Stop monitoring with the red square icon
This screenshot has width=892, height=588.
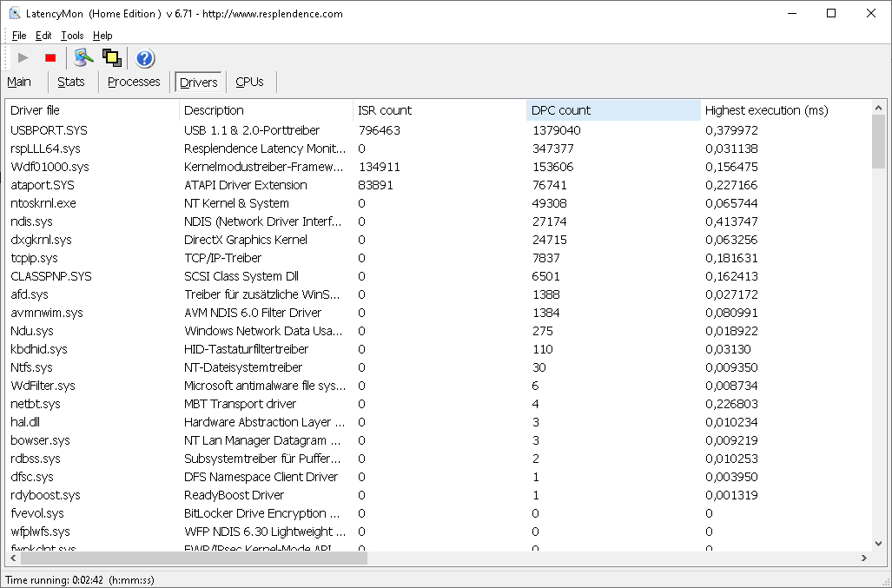pos(50,58)
